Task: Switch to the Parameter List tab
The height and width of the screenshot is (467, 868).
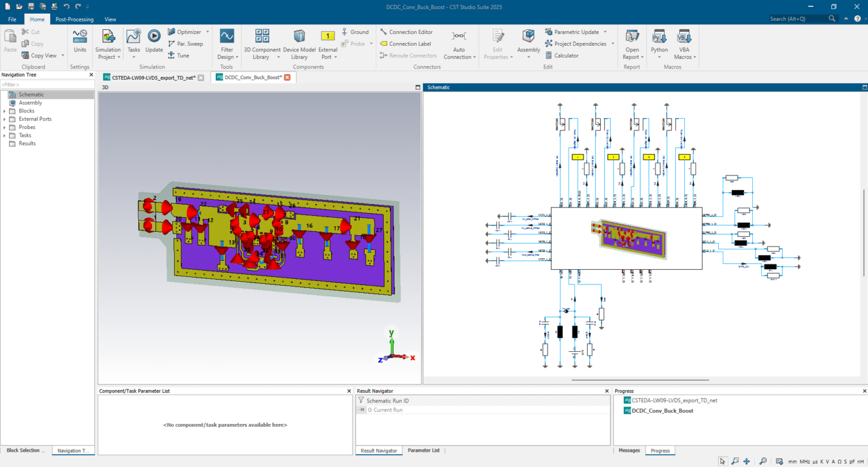Action: pos(423,450)
